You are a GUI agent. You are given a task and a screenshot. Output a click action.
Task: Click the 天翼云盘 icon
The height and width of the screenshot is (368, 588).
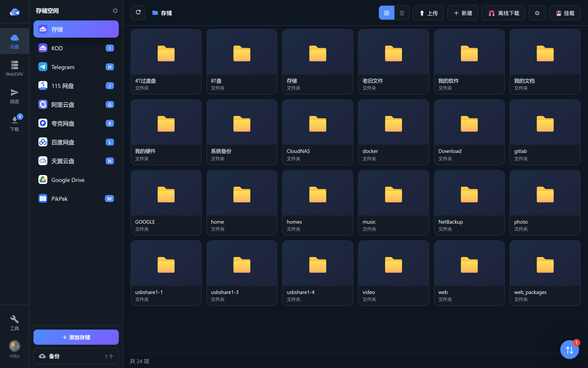43,161
